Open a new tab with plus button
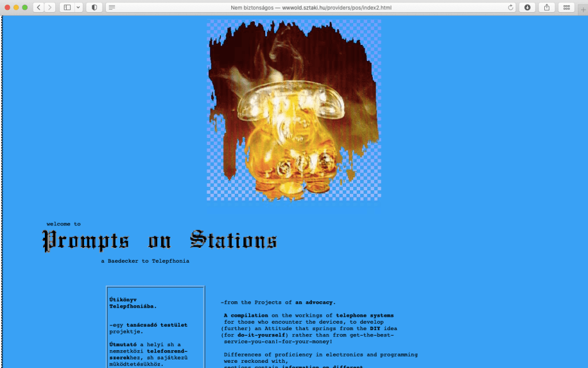 pyautogui.click(x=583, y=10)
